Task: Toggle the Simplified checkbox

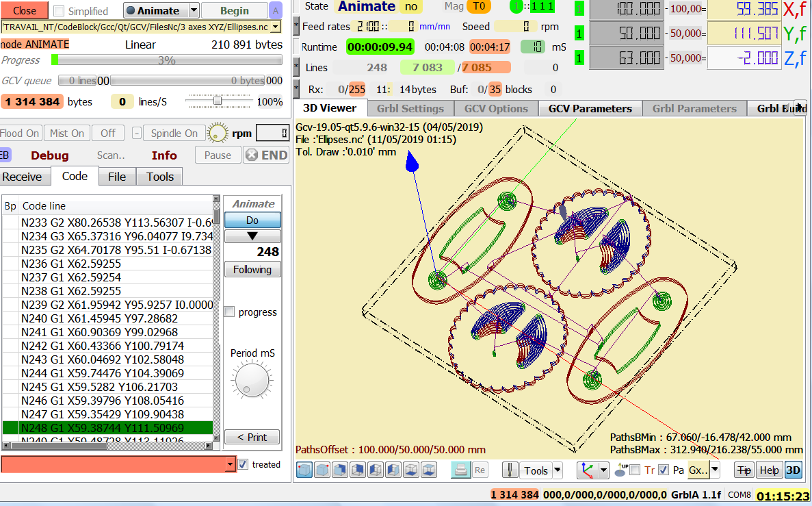Action: click(x=59, y=11)
